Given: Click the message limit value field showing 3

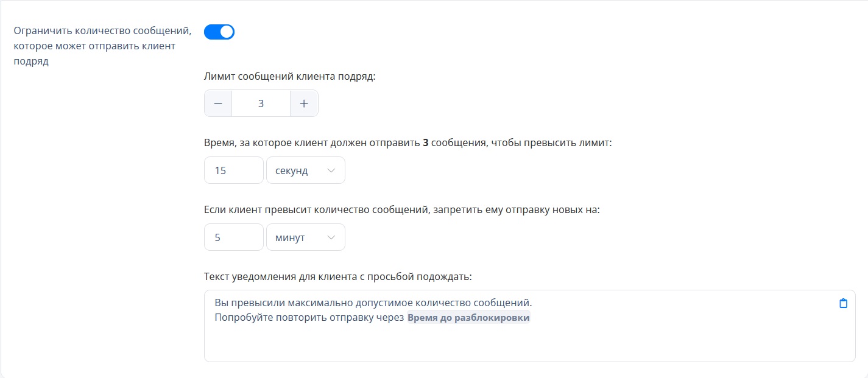Looking at the screenshot, I should (261, 103).
